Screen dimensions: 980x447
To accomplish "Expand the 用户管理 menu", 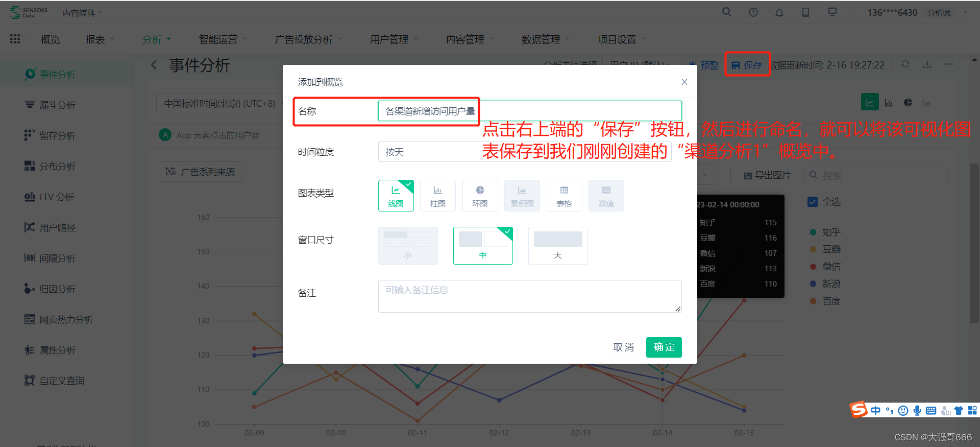I will tap(394, 39).
